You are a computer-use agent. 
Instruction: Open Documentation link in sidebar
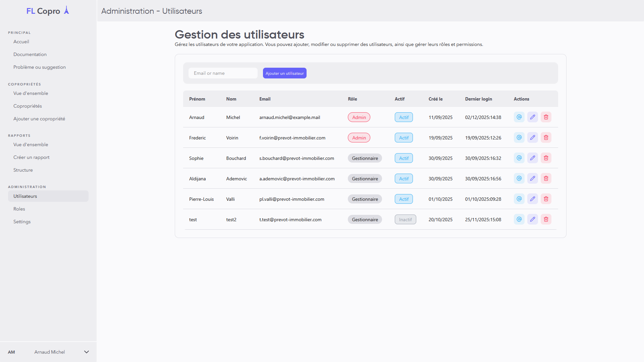(x=30, y=54)
